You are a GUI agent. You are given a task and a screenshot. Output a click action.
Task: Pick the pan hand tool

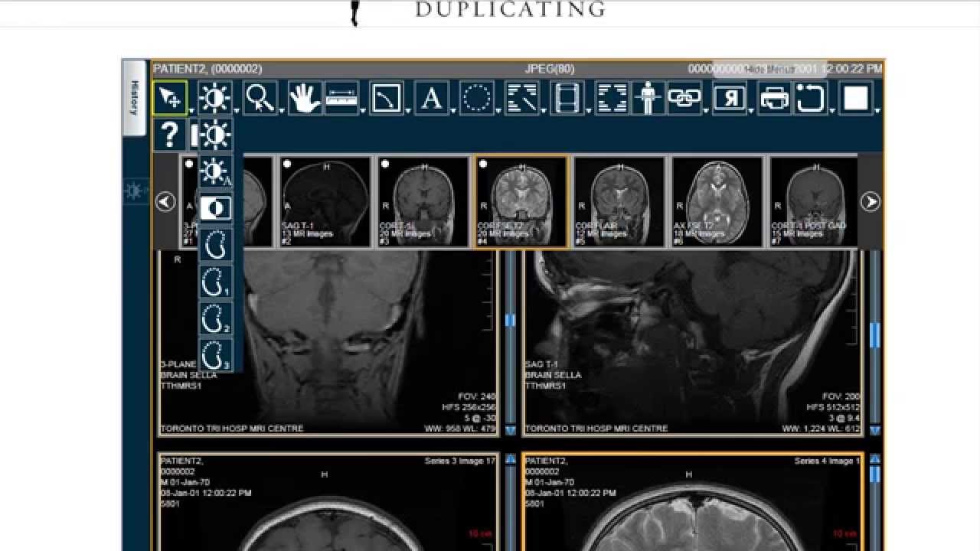[x=304, y=98]
